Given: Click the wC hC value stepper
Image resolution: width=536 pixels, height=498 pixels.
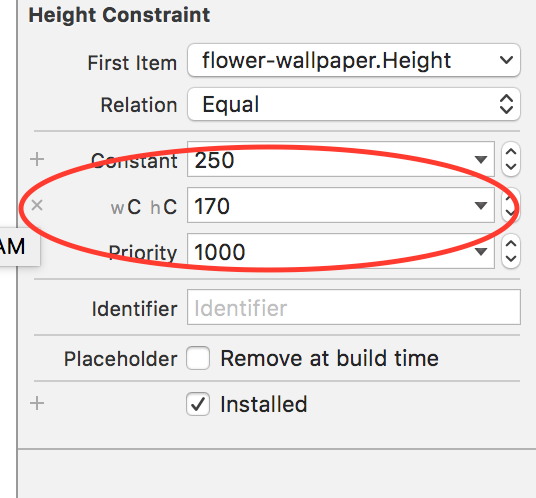Looking at the screenshot, I should [x=511, y=205].
